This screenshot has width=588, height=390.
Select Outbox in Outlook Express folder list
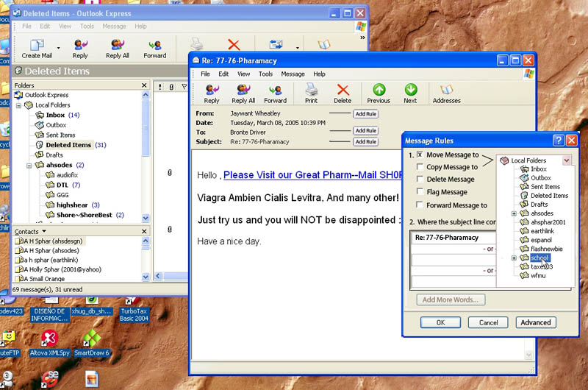coord(51,125)
